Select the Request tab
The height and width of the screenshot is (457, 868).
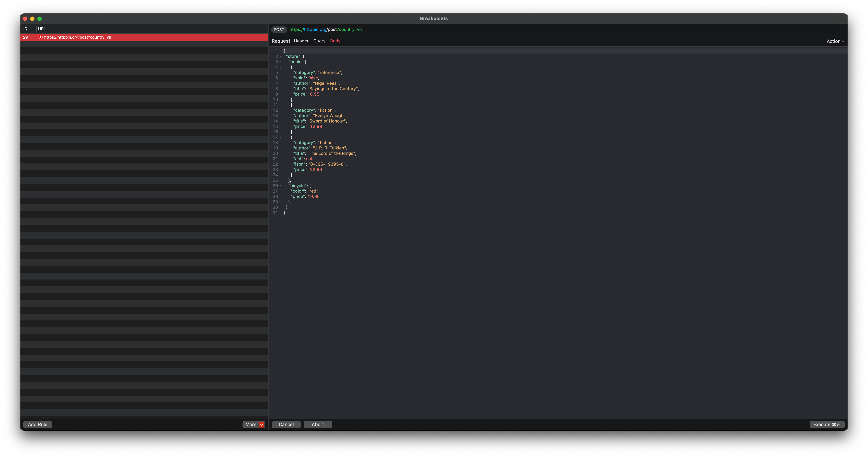(281, 41)
